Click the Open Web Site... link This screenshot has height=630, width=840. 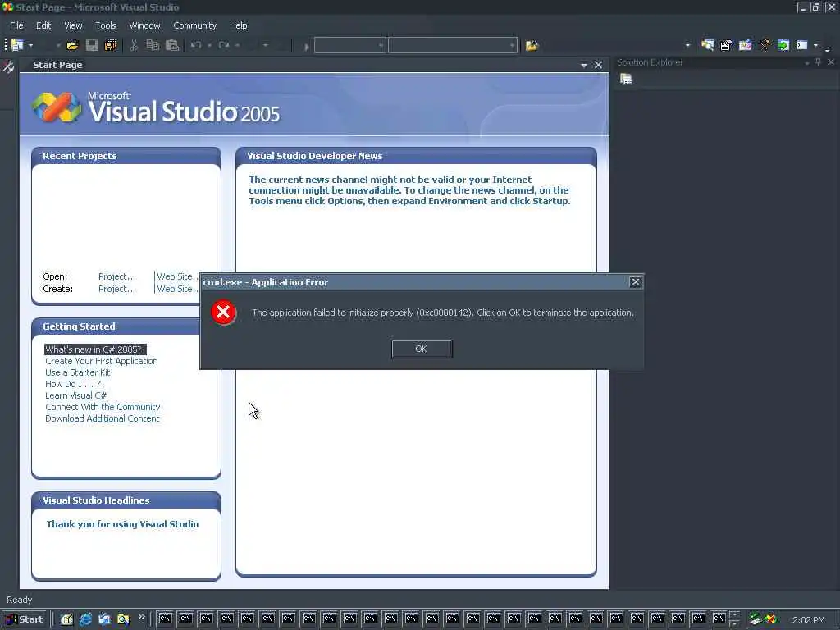pos(177,276)
